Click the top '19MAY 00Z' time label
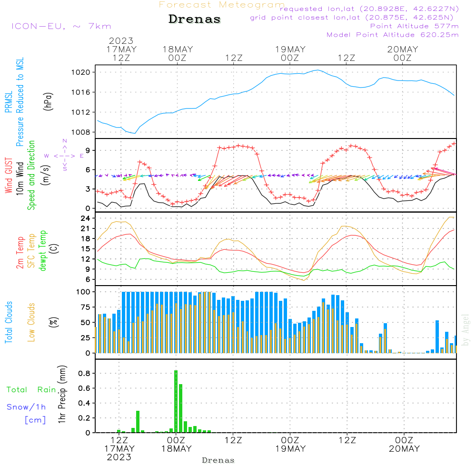Image resolution: width=476 pixels, height=476 pixels. point(290,53)
